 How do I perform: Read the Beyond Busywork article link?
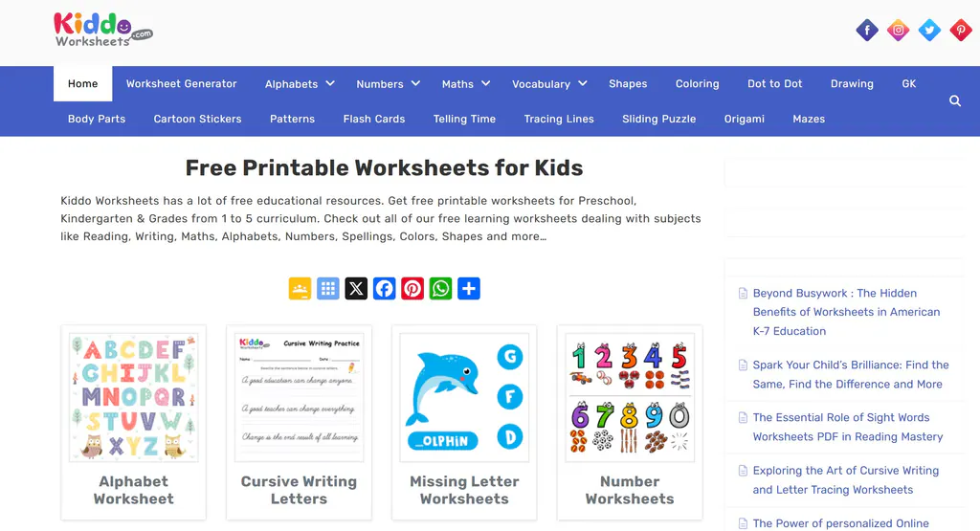coord(846,312)
